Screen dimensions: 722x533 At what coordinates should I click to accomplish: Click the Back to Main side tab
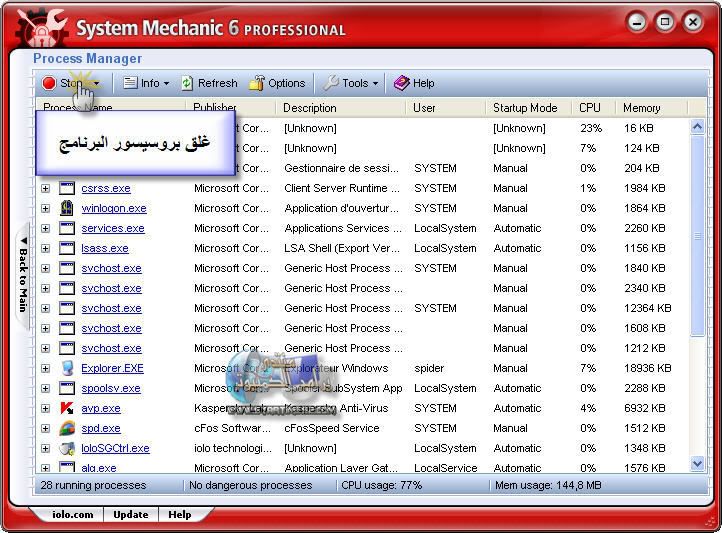point(23,274)
